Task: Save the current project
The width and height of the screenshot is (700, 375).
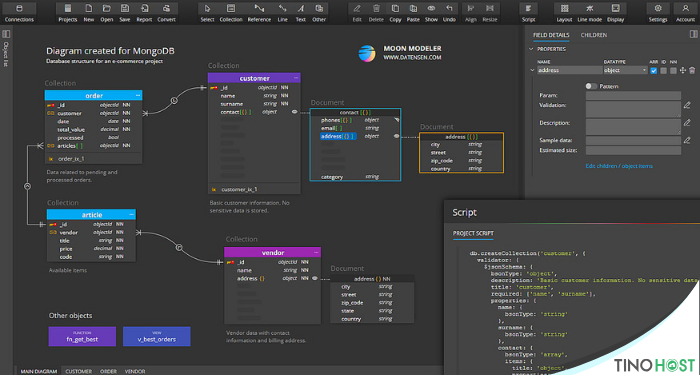Action: (125, 8)
